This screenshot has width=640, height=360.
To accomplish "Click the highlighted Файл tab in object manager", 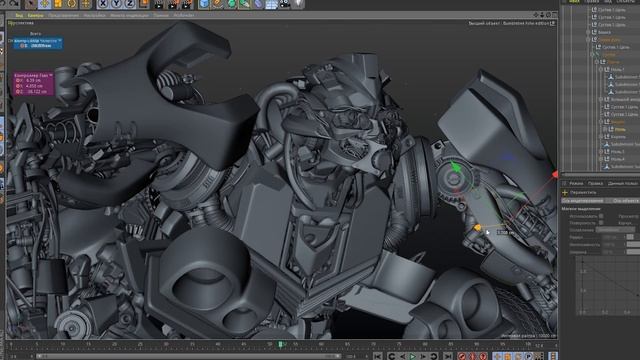I will point(574,2).
